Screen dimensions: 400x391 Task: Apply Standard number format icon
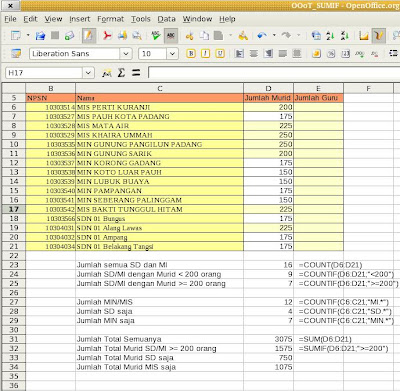coord(345,53)
